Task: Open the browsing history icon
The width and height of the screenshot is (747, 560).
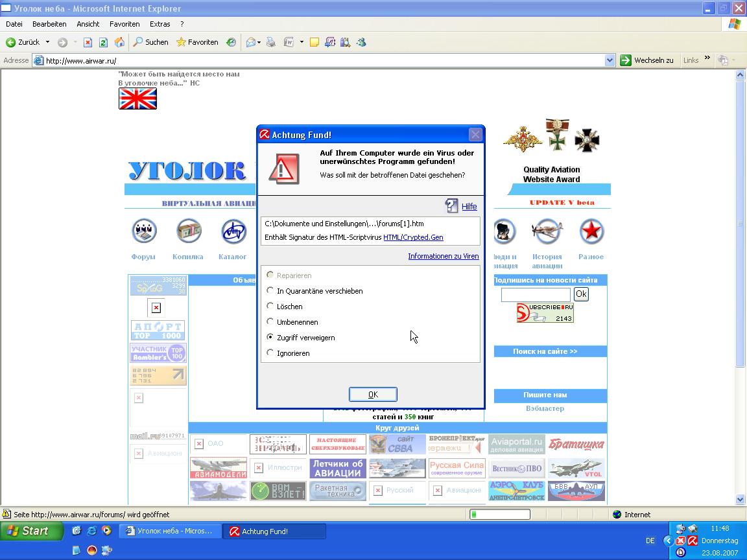Action: 231,42
